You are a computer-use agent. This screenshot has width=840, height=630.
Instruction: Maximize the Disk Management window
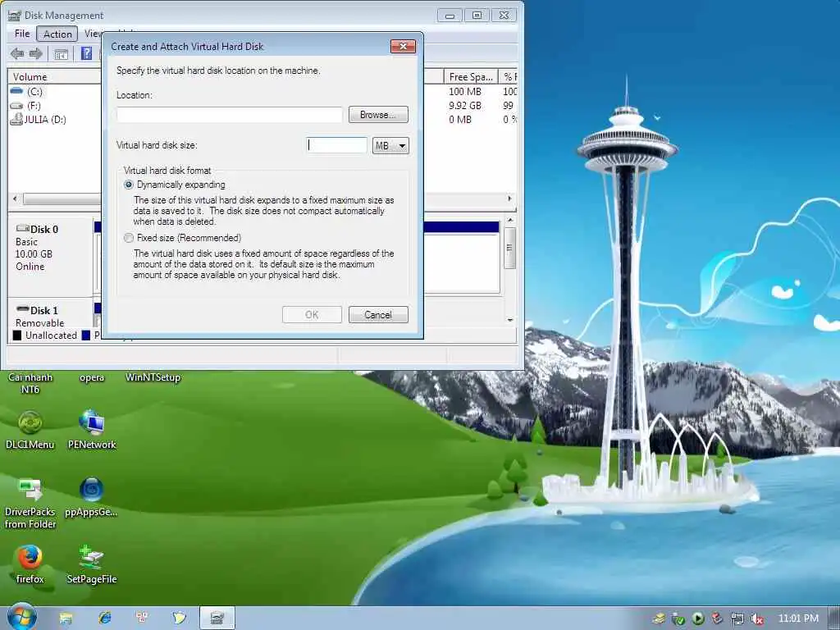(477, 16)
